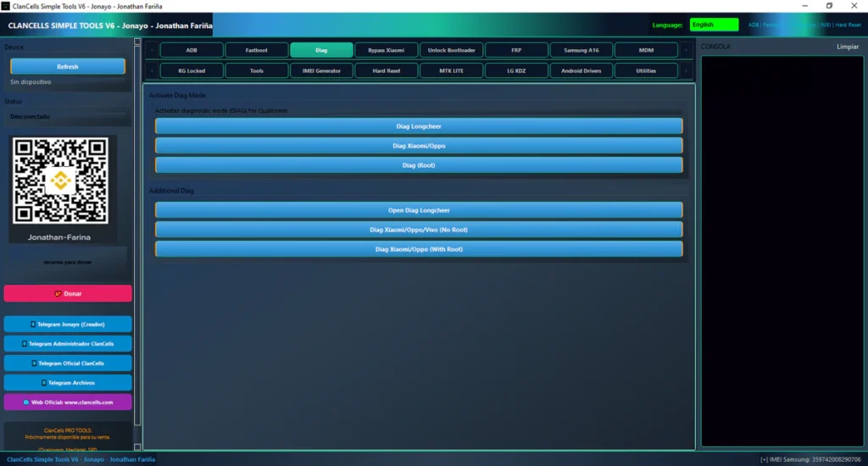Click phone icon on Telegram Archivos

click(43, 383)
